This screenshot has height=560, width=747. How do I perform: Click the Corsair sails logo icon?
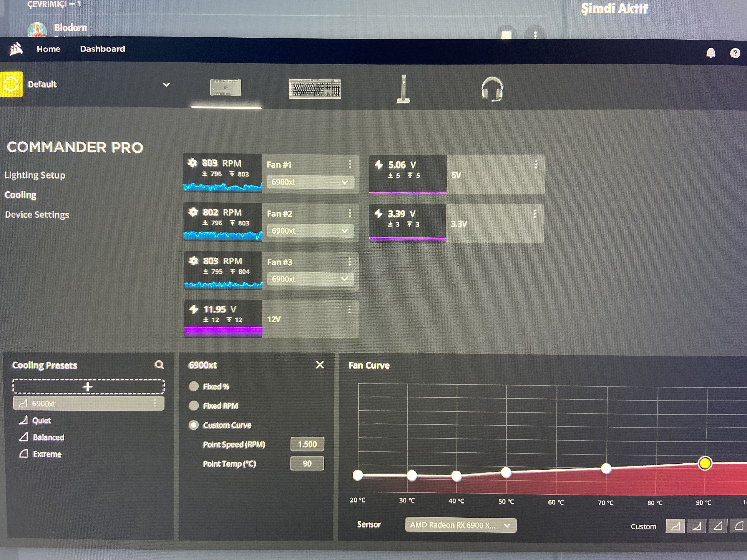click(x=16, y=49)
